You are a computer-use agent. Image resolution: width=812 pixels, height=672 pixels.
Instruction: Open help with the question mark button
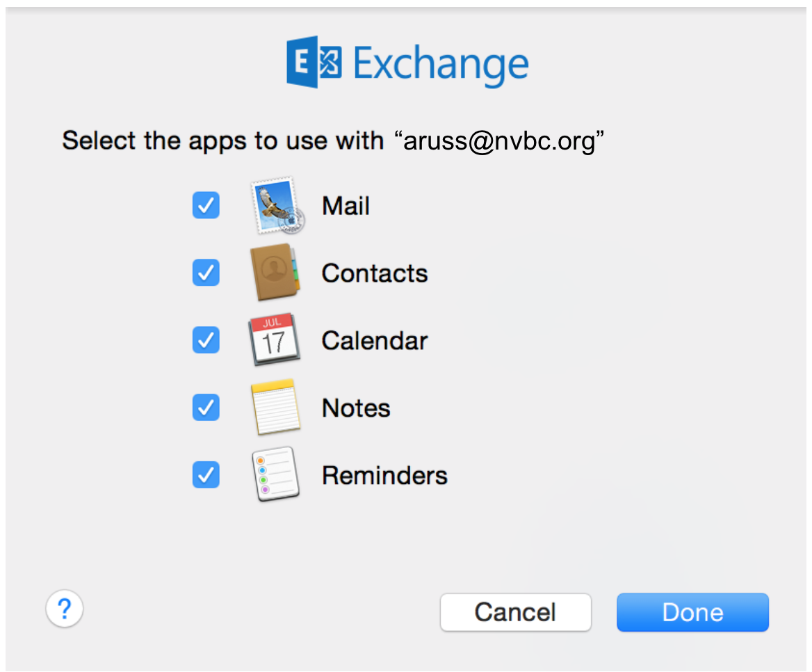coord(65,608)
